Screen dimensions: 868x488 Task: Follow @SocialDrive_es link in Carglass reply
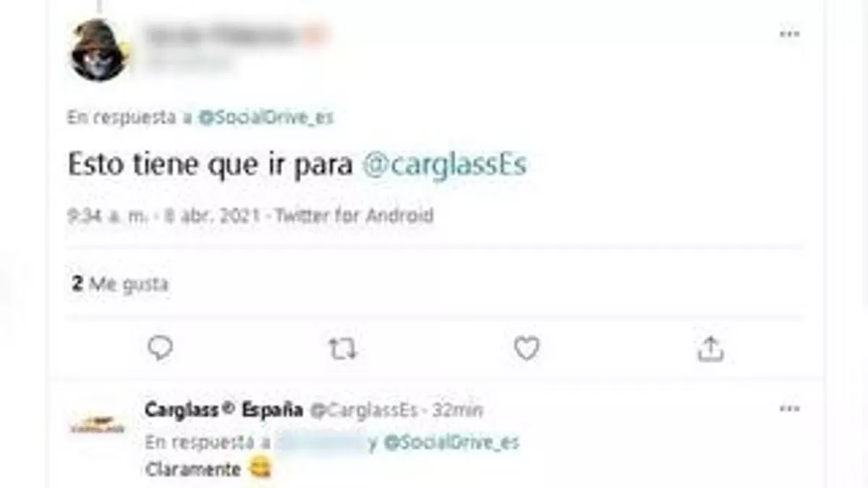coord(451,442)
